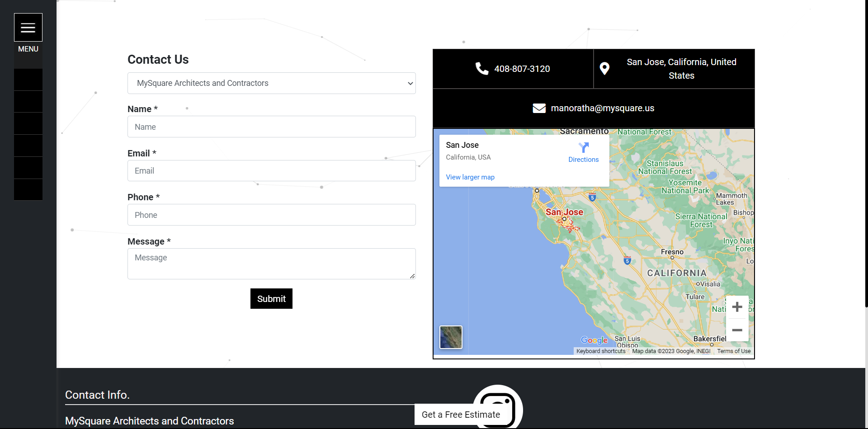Click the phone icon next to 408-807-3120

(482, 68)
